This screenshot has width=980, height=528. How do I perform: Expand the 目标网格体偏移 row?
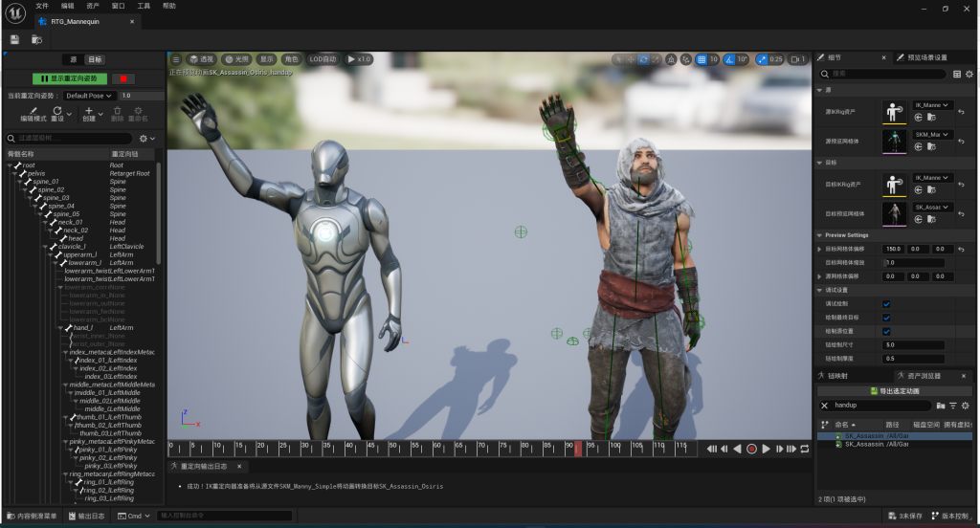819,249
